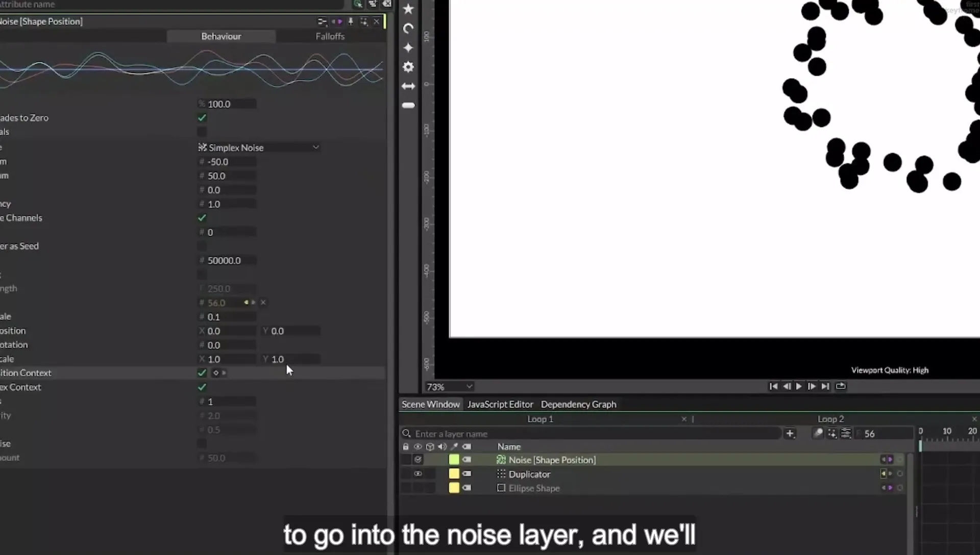Toggle the Channels checkbox
Viewport: 980px width, 555px height.
(x=202, y=218)
